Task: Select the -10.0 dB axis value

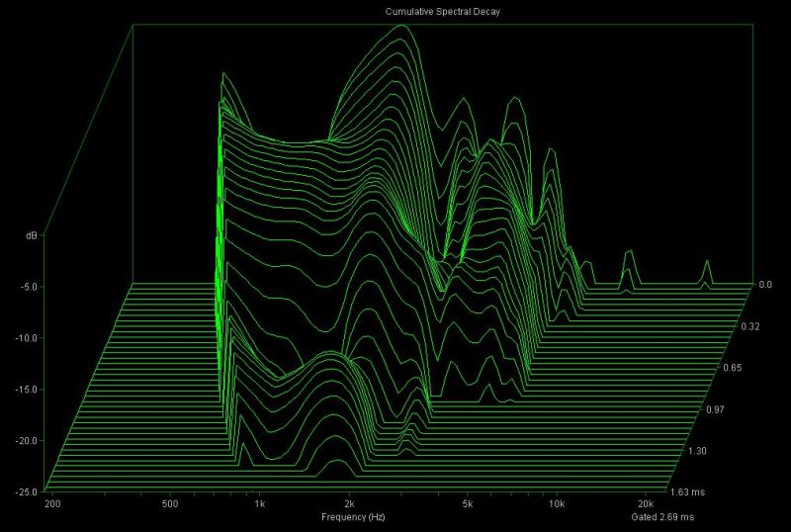Action: click(27, 337)
